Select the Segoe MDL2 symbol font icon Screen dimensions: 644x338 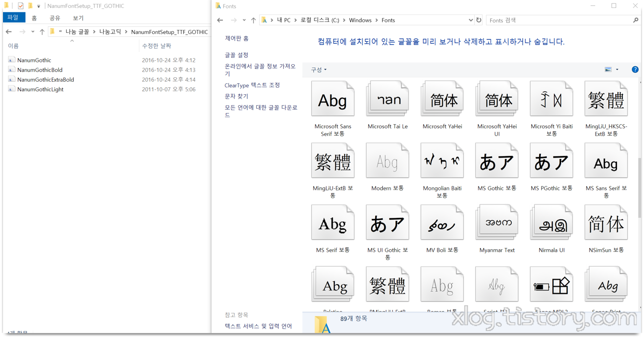click(x=551, y=285)
